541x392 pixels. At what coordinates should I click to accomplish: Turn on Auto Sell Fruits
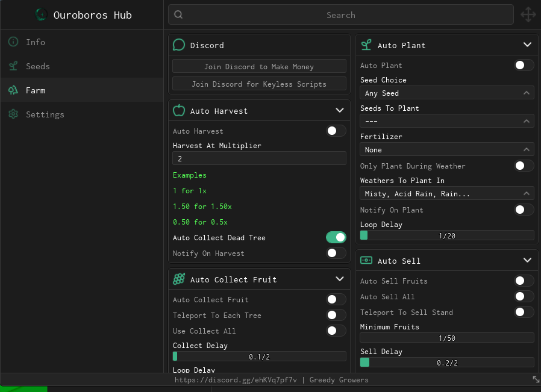click(524, 281)
